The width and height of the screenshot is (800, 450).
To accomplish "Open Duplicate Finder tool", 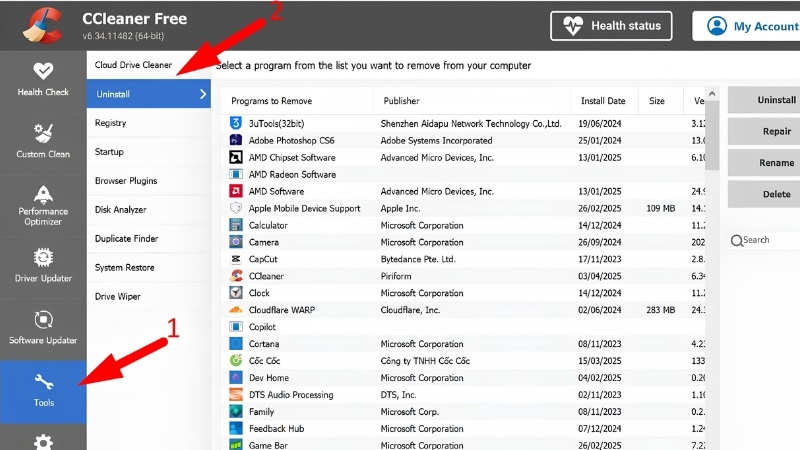I will point(148,238).
